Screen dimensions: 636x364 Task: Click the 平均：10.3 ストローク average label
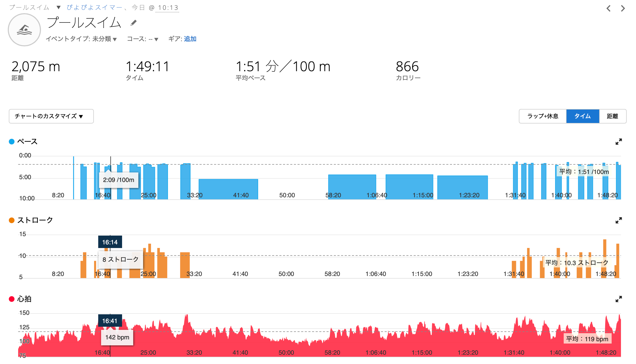click(x=577, y=263)
